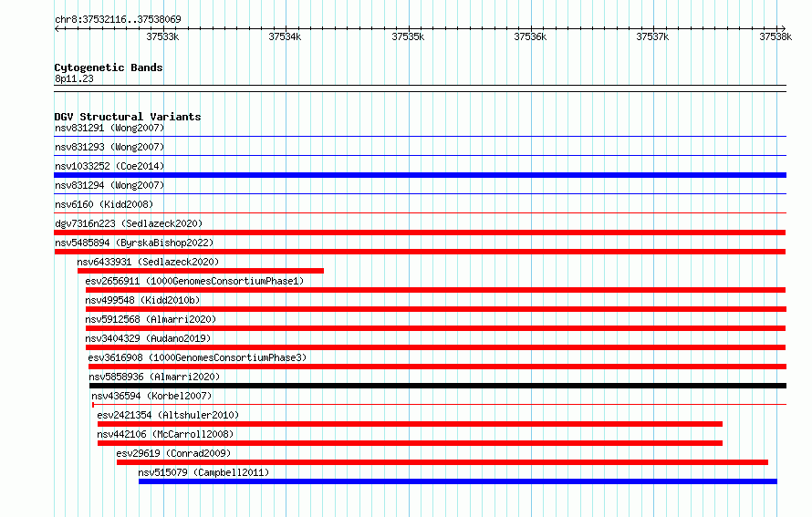Image resolution: width=812 pixels, height=517 pixels.
Task: Click the red bar under nsv5485894
Action: 420,252
